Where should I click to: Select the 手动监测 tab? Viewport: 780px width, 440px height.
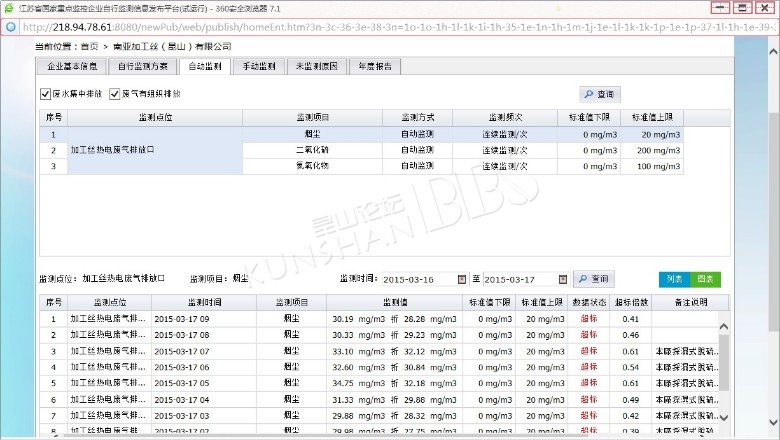coord(258,67)
